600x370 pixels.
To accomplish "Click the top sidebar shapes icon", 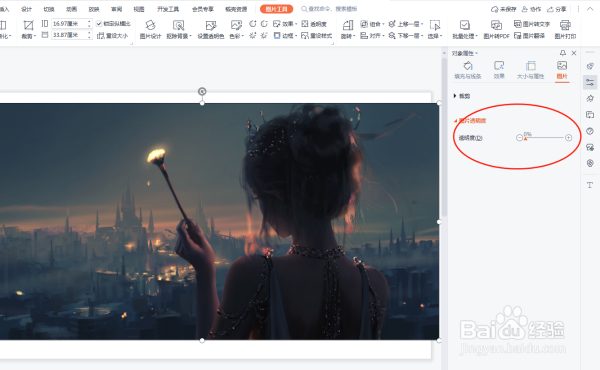I will (x=590, y=66).
